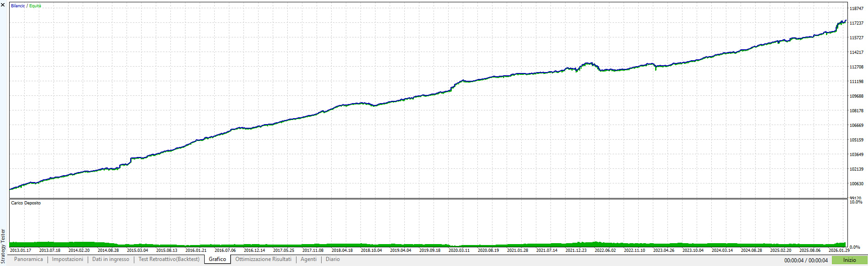This screenshot has height=266, width=868.
Task: Click the 2016.01.21 date label
Action: pos(196,250)
